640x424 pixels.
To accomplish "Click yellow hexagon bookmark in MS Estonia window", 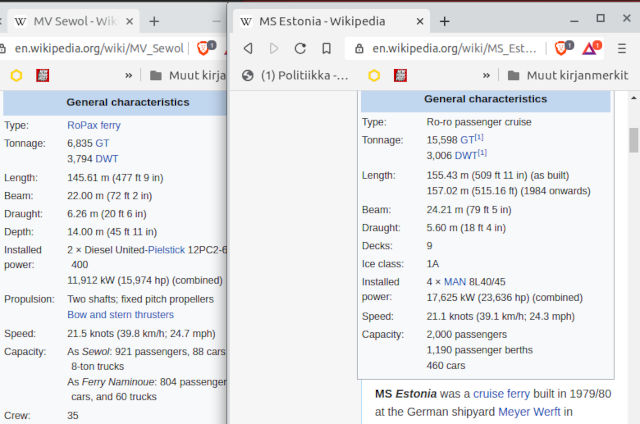I will tap(374, 75).
